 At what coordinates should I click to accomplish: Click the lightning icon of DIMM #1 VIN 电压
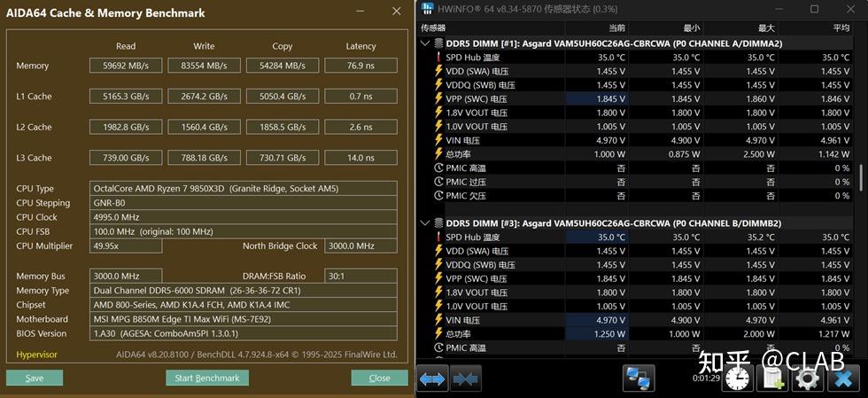tap(438, 140)
